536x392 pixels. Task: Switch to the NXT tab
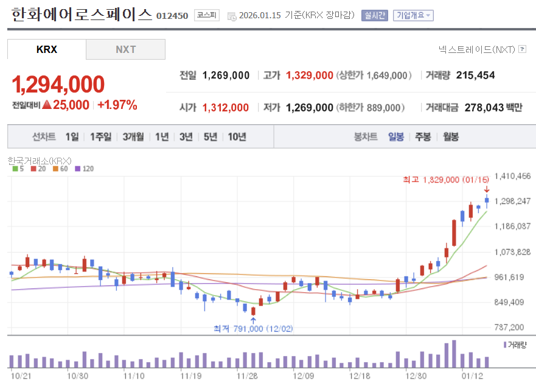point(125,49)
